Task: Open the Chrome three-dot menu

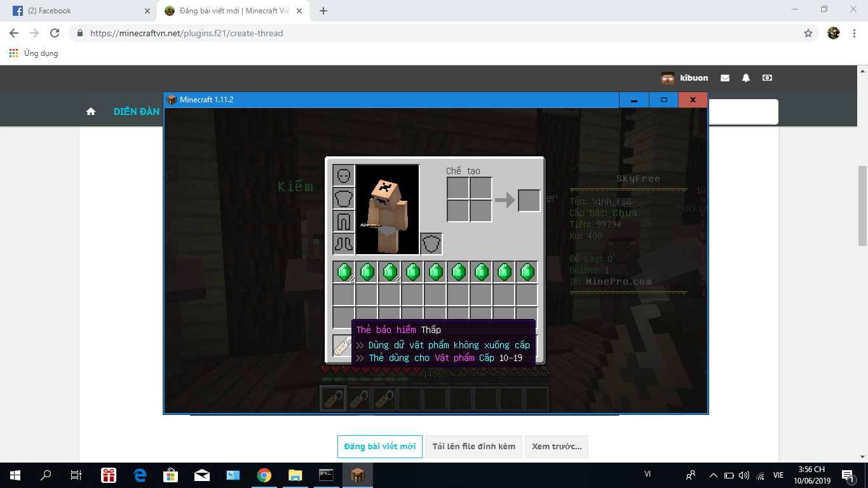Action: (x=854, y=33)
